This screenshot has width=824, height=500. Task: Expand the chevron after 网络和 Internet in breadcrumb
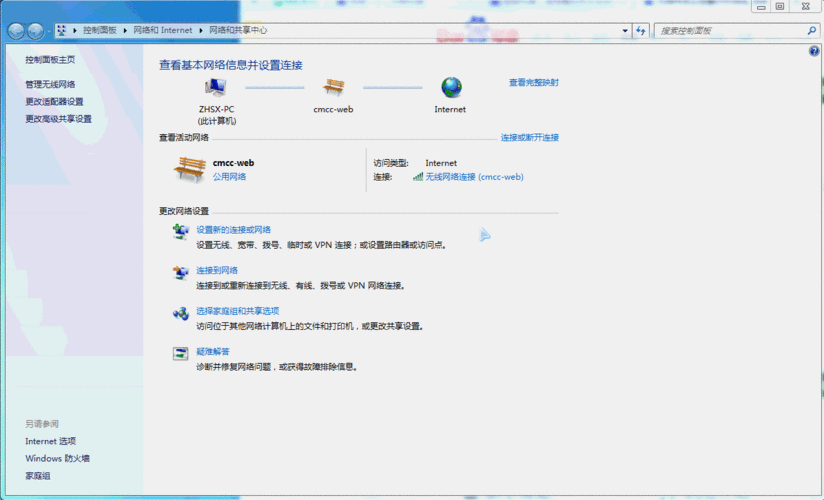pyautogui.click(x=201, y=30)
